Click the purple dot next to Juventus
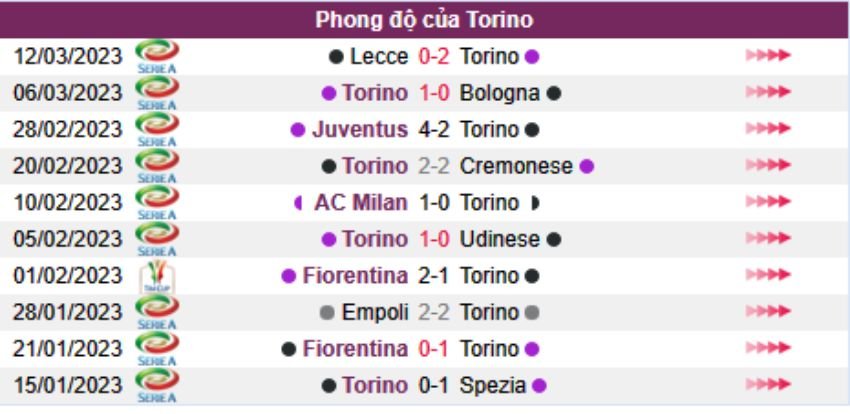The image size is (850, 414). [x=297, y=130]
